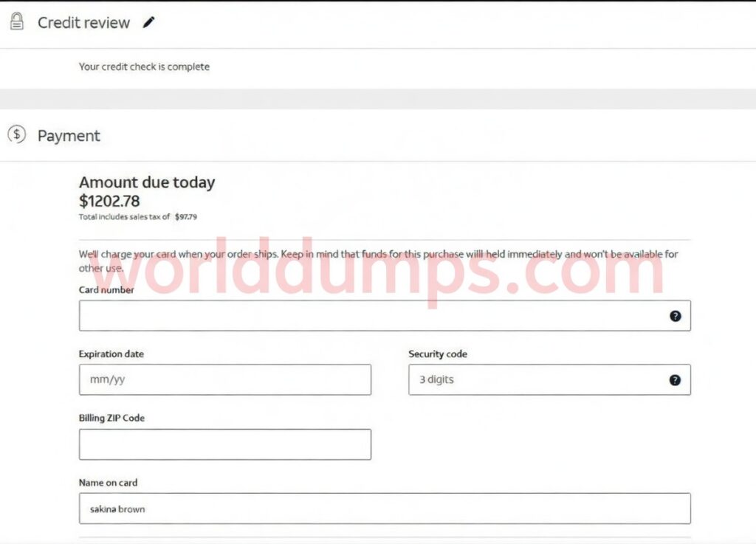Click the Card number label
This screenshot has height=544, width=756.
[x=106, y=290]
